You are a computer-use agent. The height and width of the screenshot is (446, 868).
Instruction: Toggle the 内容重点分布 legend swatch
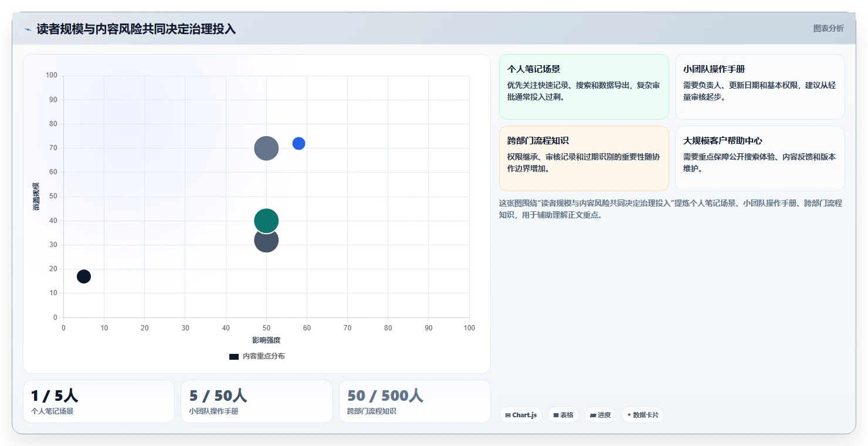[234, 356]
